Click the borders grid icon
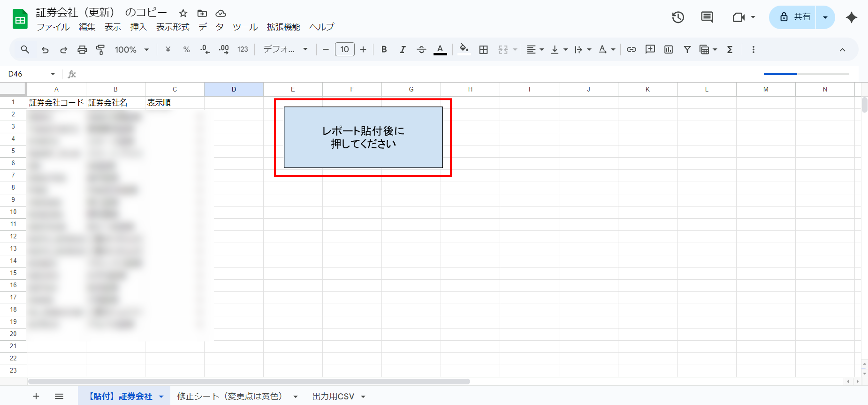Screen dimensions: 868x405 [483, 50]
